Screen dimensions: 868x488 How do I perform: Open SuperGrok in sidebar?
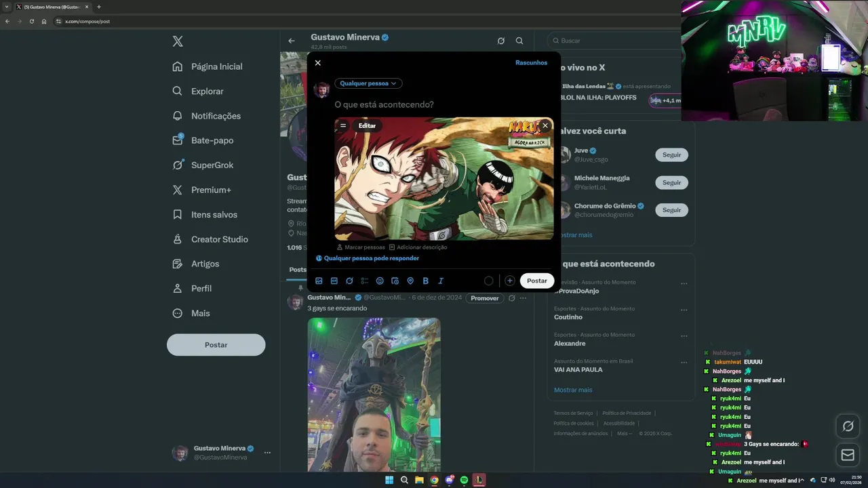203,165
